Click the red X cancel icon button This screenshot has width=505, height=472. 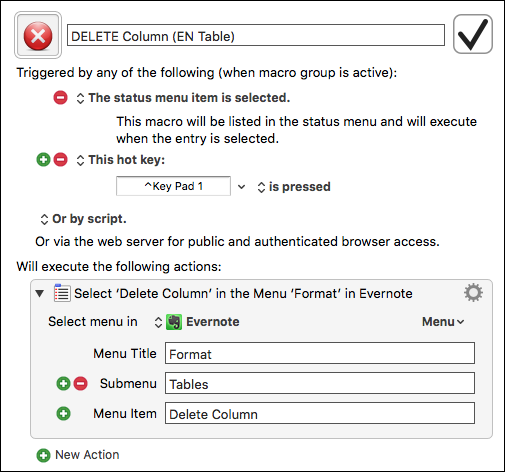pyautogui.click(x=38, y=35)
